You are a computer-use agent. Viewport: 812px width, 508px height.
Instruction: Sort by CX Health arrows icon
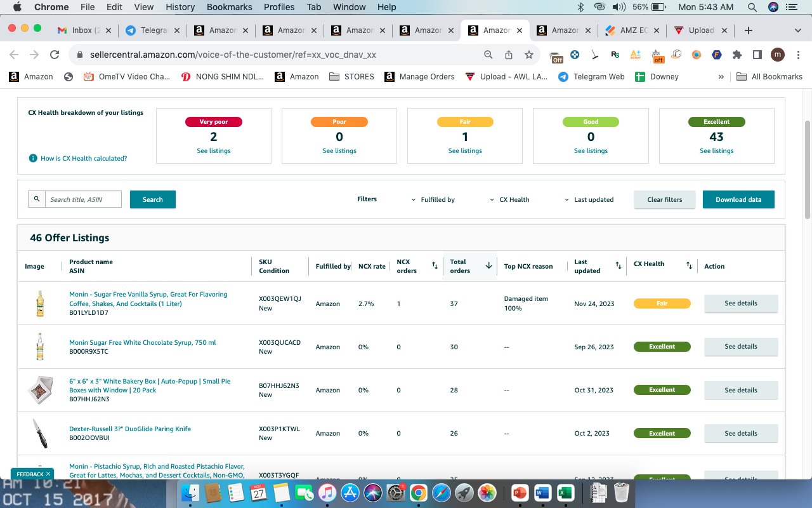689,265
